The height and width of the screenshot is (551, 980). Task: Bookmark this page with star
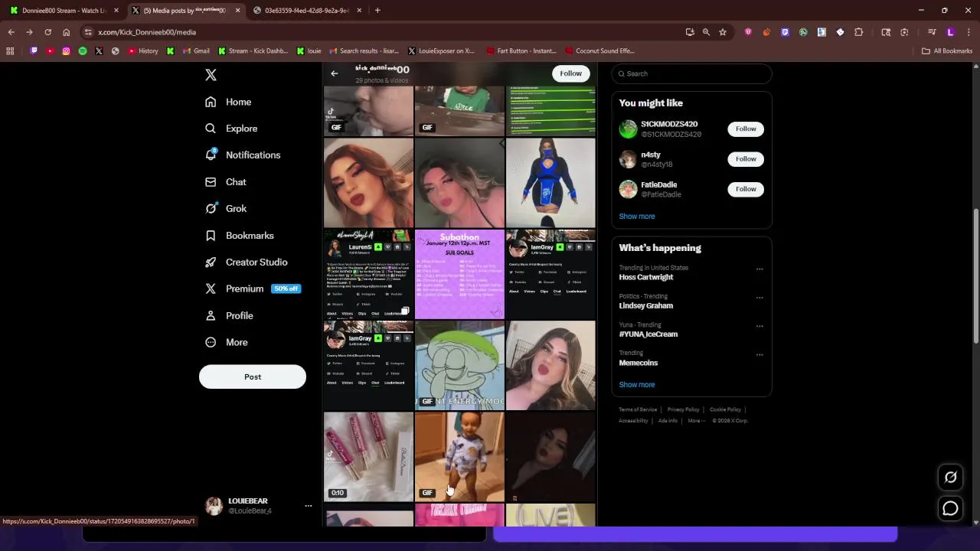[723, 32]
